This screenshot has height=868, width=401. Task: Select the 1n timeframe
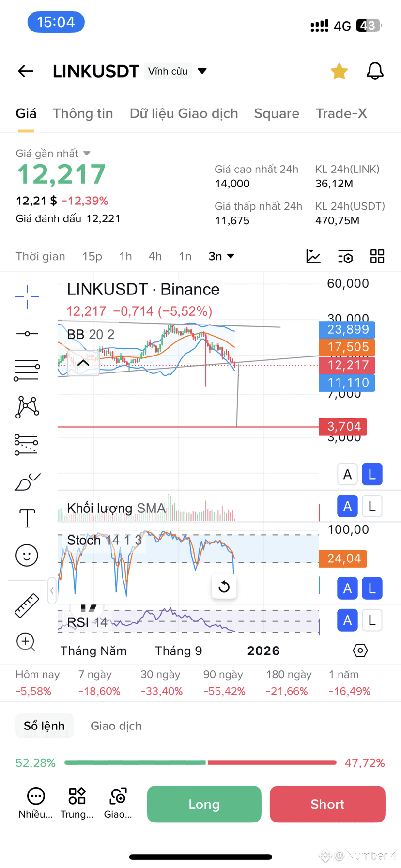pos(185,256)
